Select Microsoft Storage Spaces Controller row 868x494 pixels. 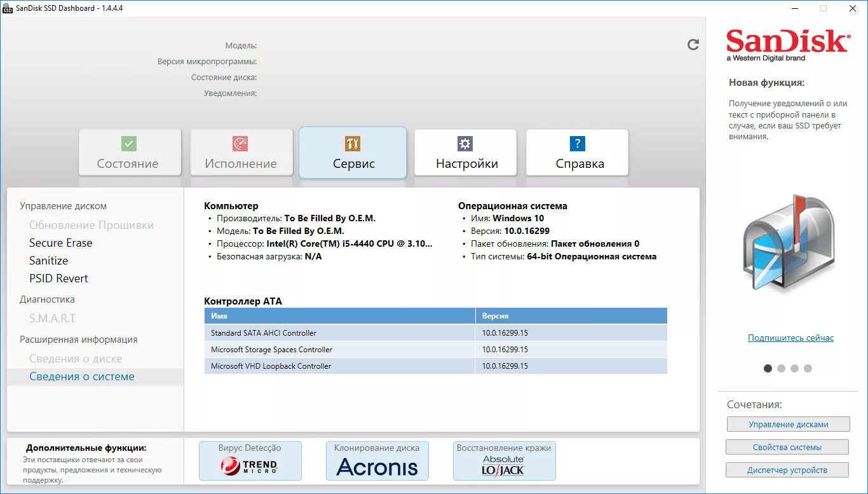point(436,350)
